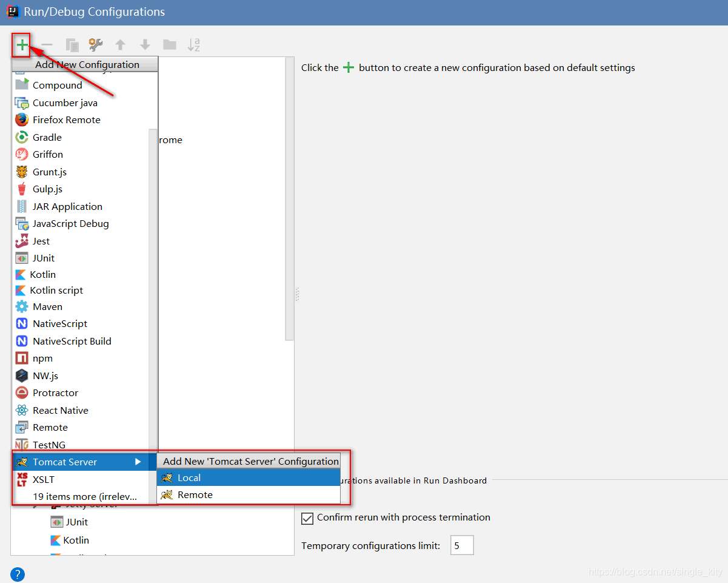This screenshot has width=728, height=583.
Task: Click the Temporary configurations limit field
Action: 462,545
